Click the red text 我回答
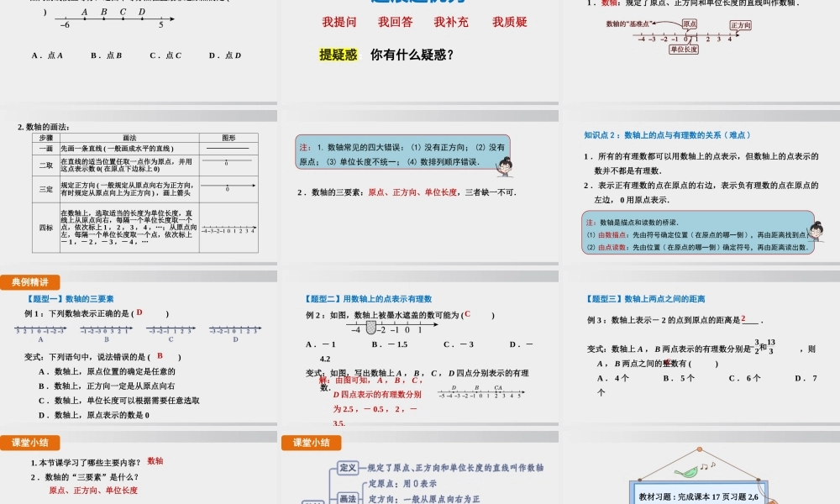The image size is (840, 504). coord(396,22)
